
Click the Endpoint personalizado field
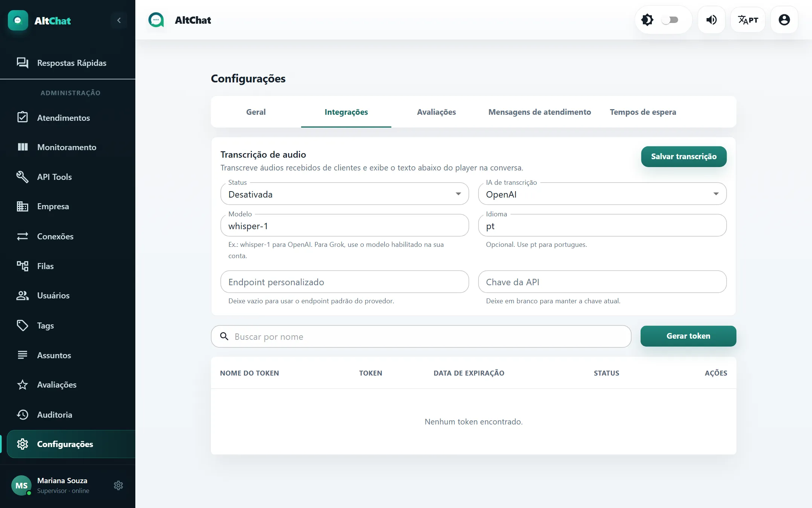tap(345, 282)
